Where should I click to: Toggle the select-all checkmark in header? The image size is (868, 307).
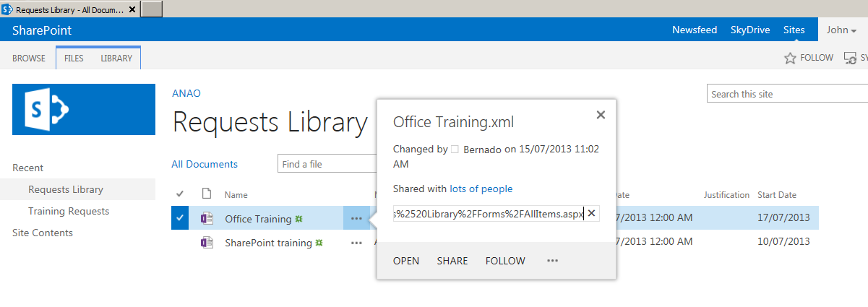click(x=180, y=194)
